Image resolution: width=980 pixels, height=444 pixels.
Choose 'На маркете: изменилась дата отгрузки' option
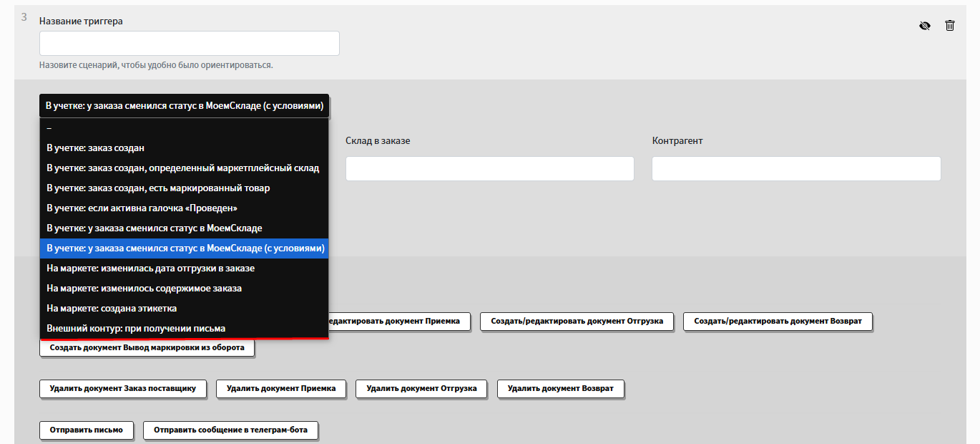(185, 269)
